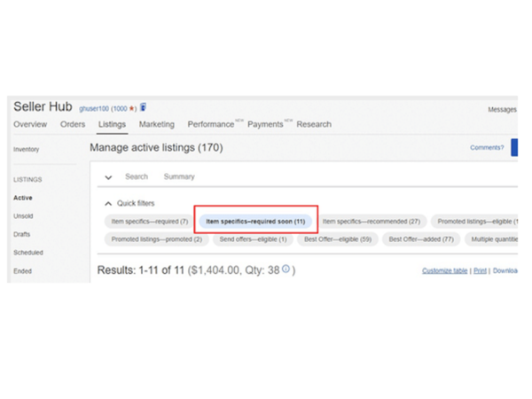Apply Send offers—eligible (1) filter

coord(253,239)
